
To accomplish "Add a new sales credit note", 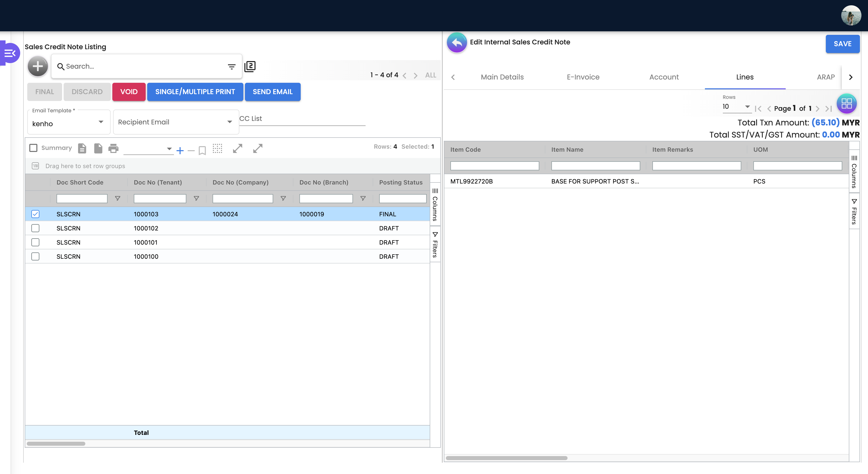I will pos(38,66).
